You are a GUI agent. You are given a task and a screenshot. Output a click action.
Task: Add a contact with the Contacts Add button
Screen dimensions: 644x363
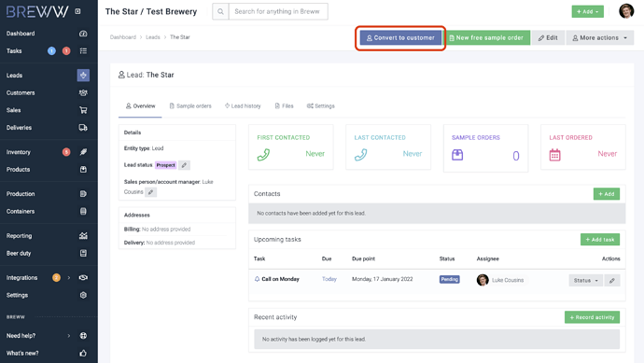pos(607,194)
